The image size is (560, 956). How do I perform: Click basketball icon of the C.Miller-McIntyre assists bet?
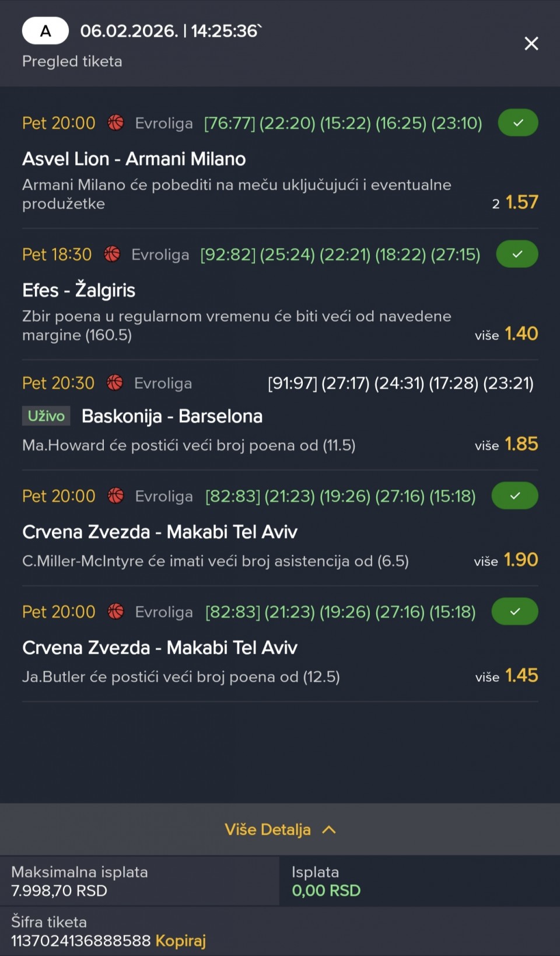click(116, 496)
